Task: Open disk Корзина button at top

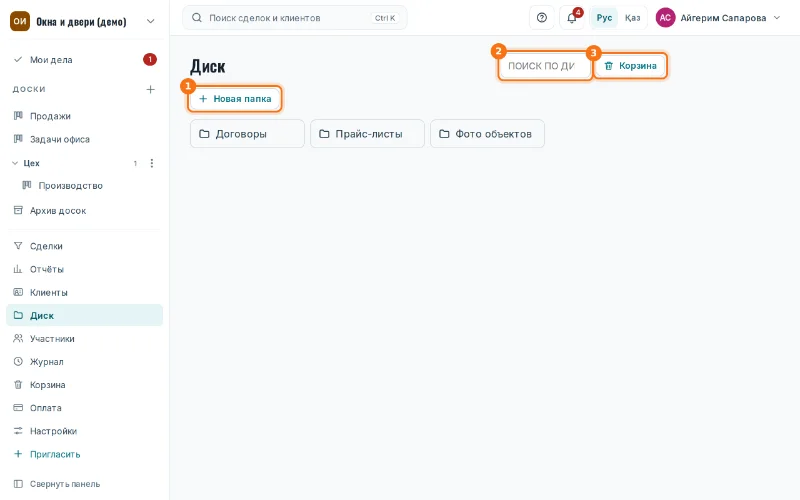Action: (x=631, y=66)
